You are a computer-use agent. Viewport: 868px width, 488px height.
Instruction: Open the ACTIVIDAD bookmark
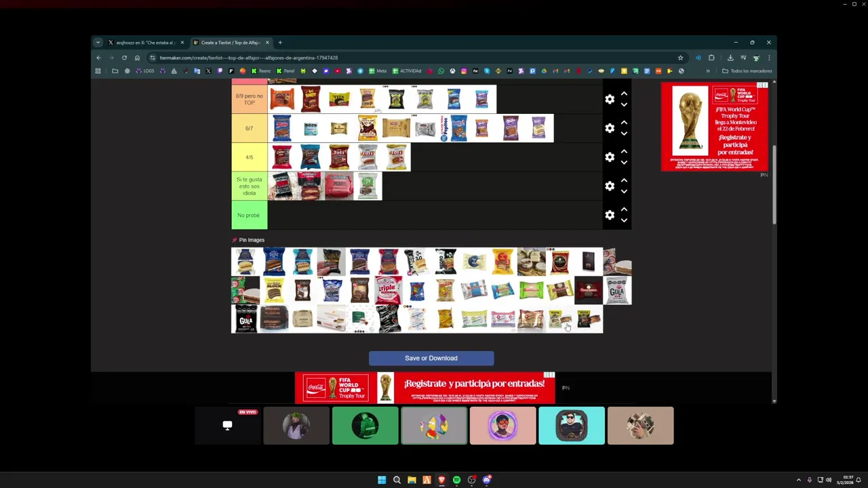407,70
